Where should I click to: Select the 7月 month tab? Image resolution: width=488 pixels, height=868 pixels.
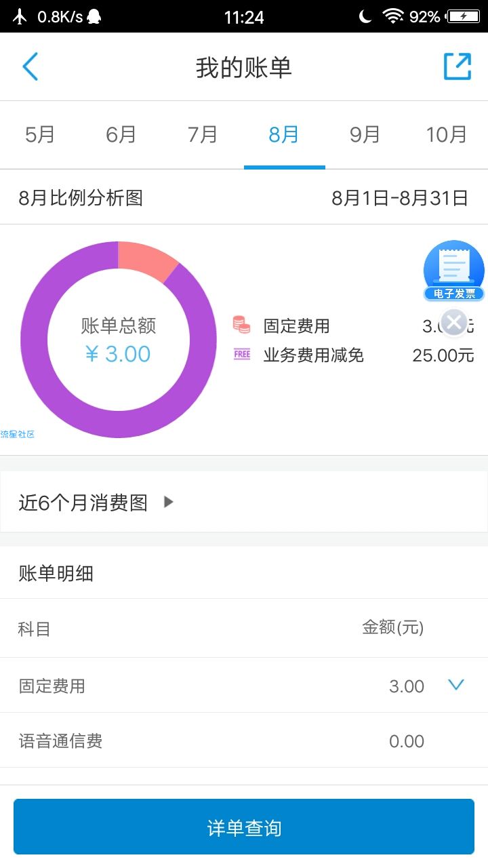point(203,134)
